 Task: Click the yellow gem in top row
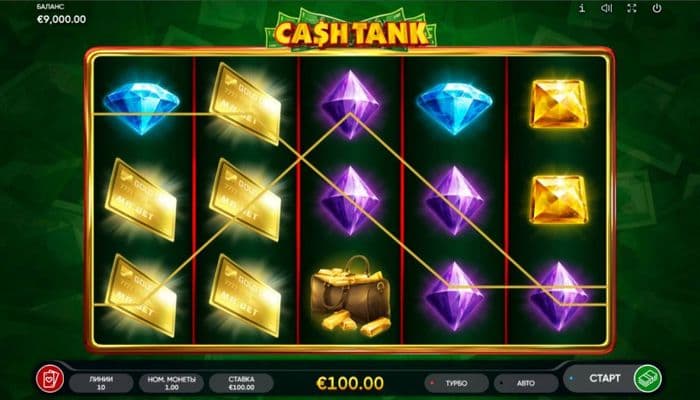coord(558,104)
